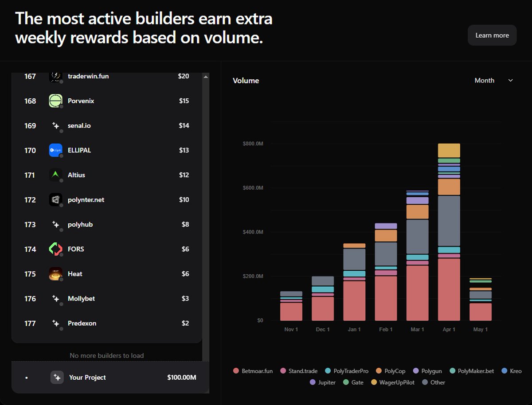The width and height of the screenshot is (532, 405).
Task: Click the Nov 1 volume bar
Action: tap(291, 306)
